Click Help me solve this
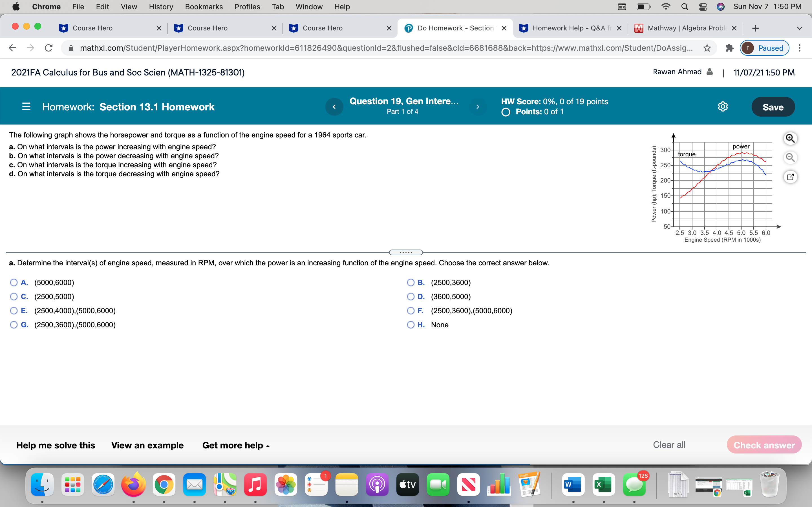812x507 pixels. (x=55, y=445)
